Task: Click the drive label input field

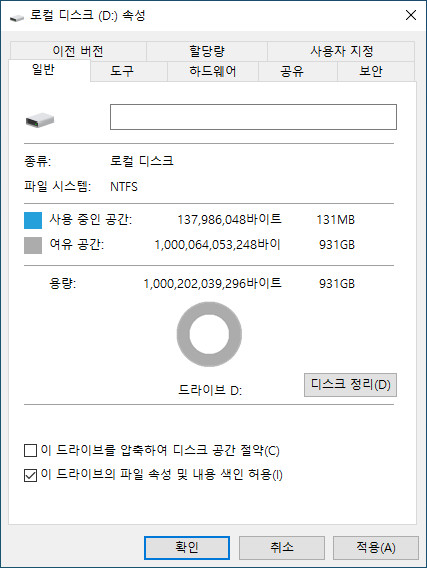Action: (253, 117)
